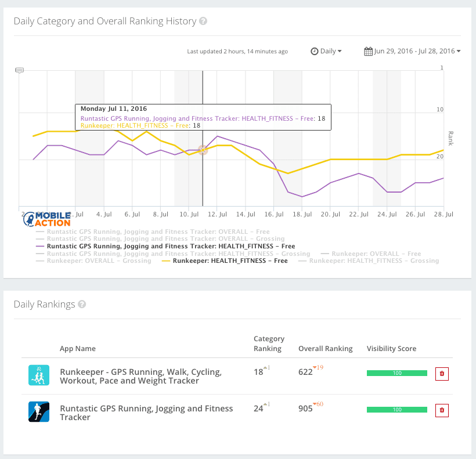Image resolution: width=476 pixels, height=459 pixels.
Task: Click the Runkeeper app icon
Action: point(39,375)
